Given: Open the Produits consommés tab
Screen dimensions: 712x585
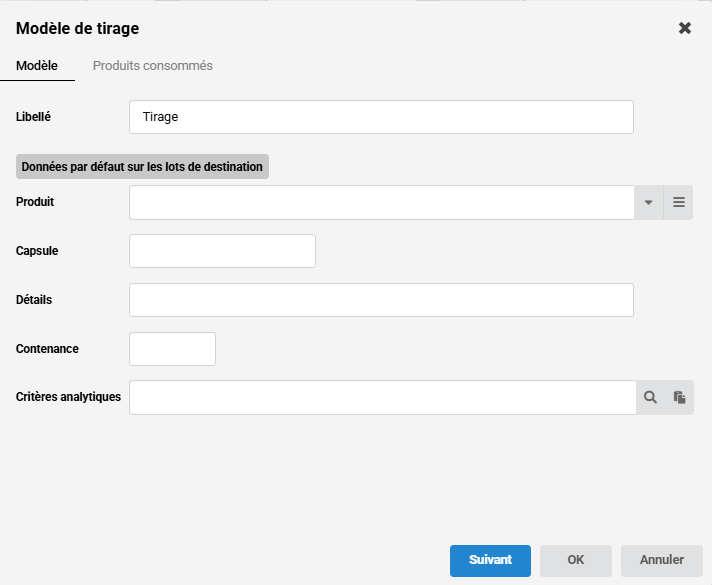Looking at the screenshot, I should (x=152, y=66).
